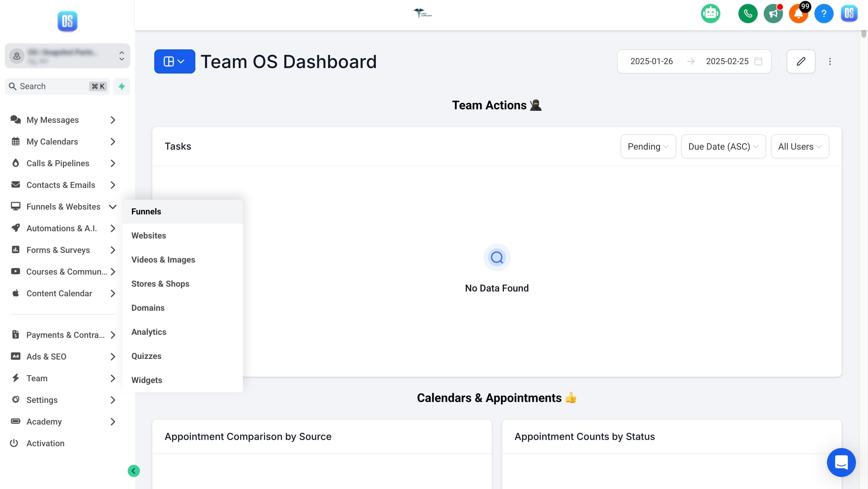
Task: Click the Forms & Surveys chart icon
Action: coord(15,250)
